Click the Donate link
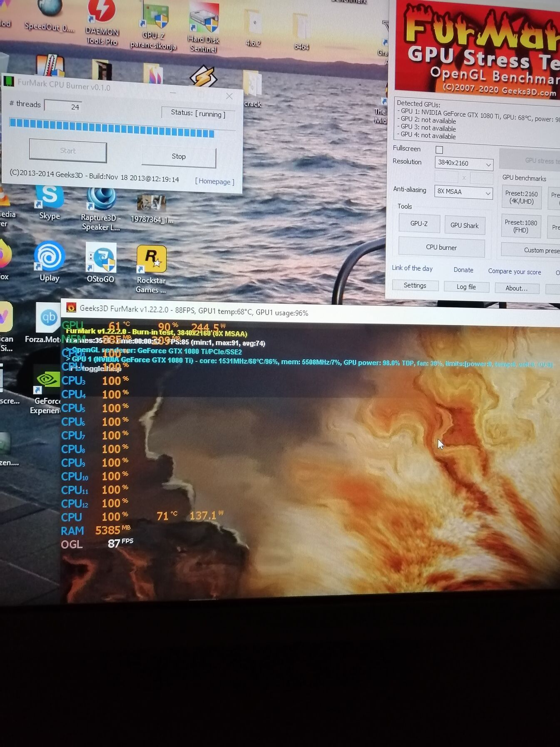This screenshot has width=560, height=747. pyautogui.click(x=463, y=270)
